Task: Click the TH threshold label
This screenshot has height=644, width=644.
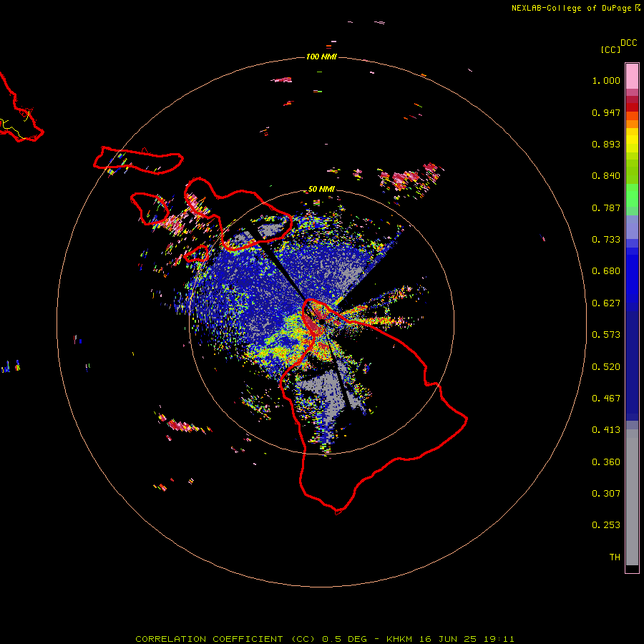Action: point(615,557)
